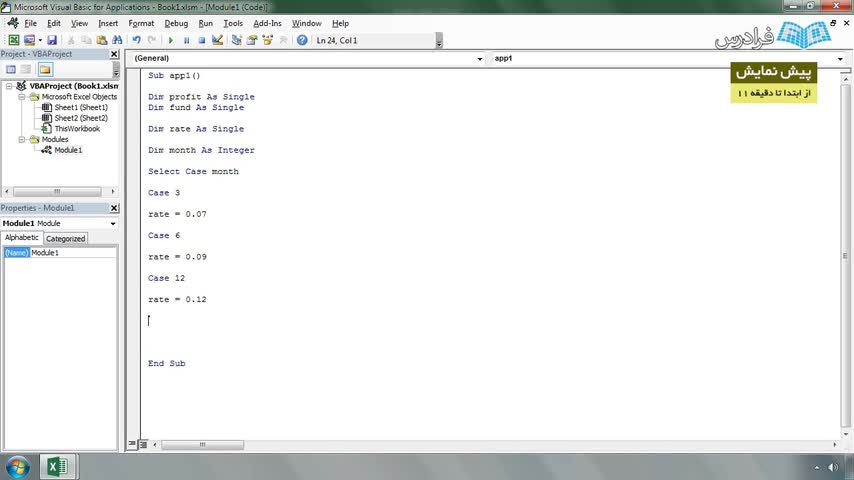
Task: Open Object Browser toolbar icon
Action: 267,40
